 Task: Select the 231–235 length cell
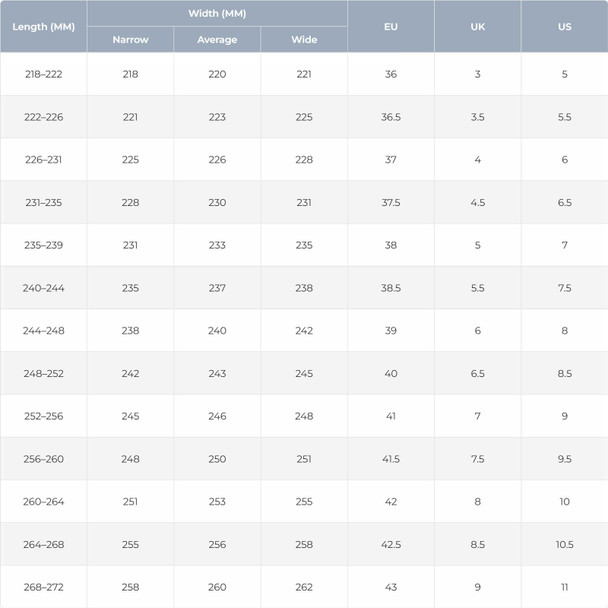tap(43, 203)
